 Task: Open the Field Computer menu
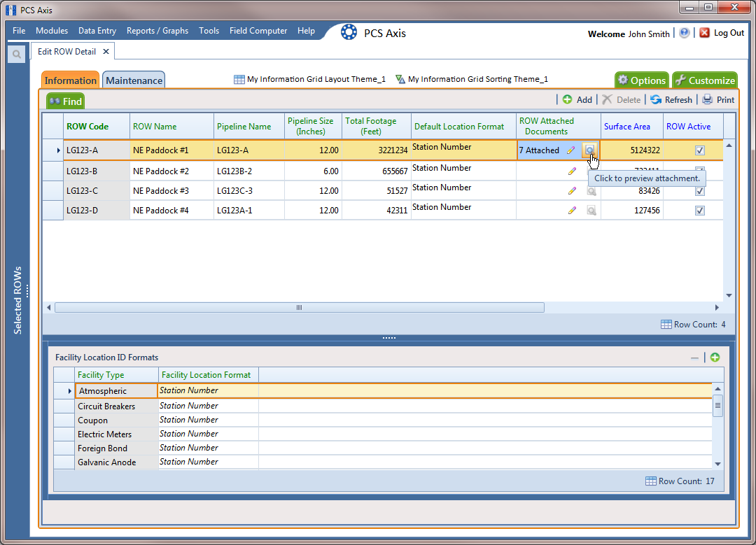click(x=258, y=30)
